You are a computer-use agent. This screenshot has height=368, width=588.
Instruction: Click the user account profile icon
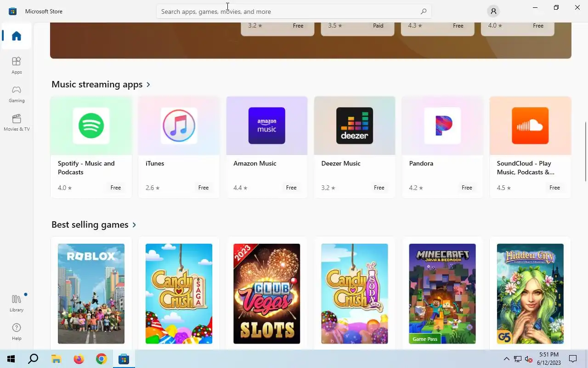(493, 11)
